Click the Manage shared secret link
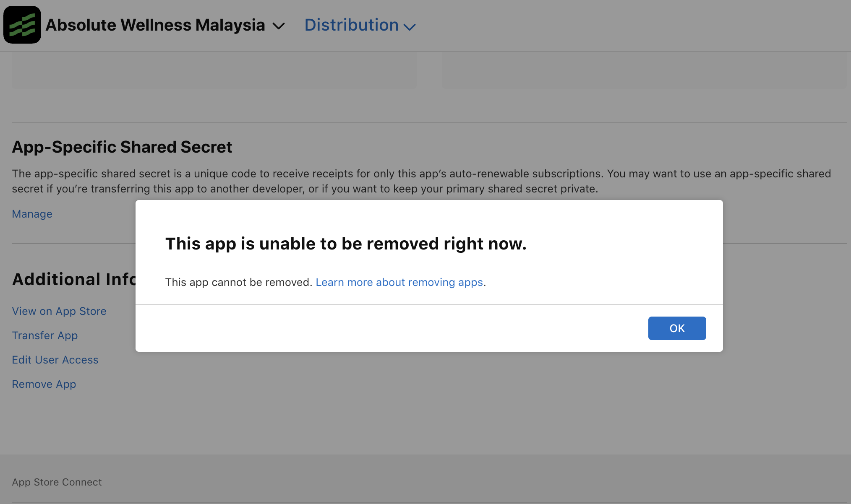 (x=32, y=214)
